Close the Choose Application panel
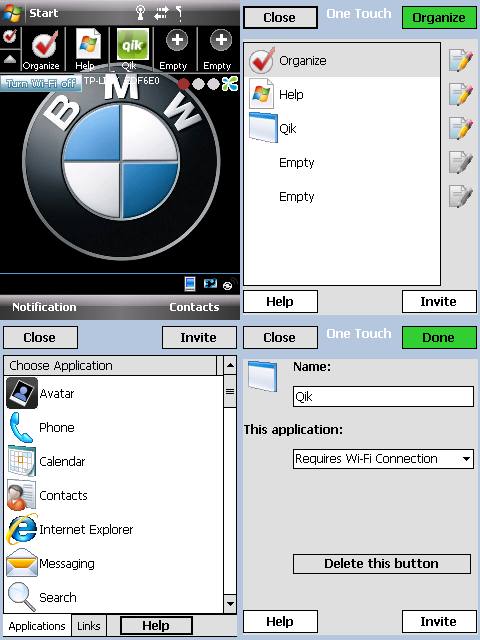The width and height of the screenshot is (480, 640). (40, 338)
